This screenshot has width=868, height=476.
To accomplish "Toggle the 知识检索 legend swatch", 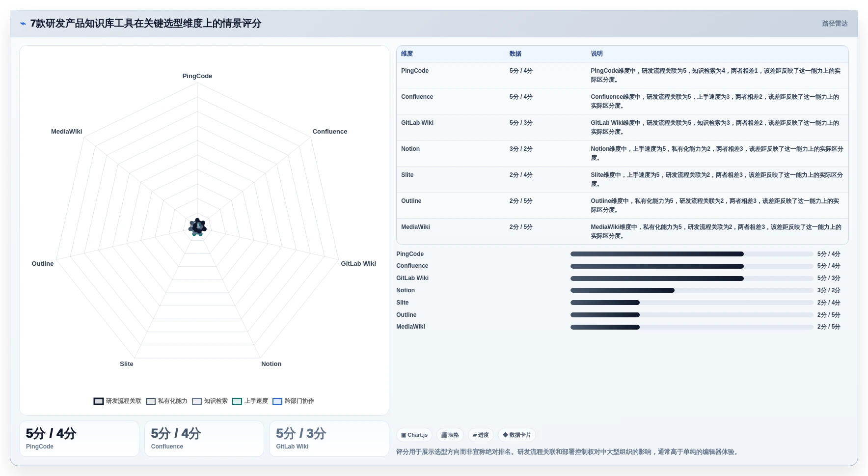I will (197, 401).
